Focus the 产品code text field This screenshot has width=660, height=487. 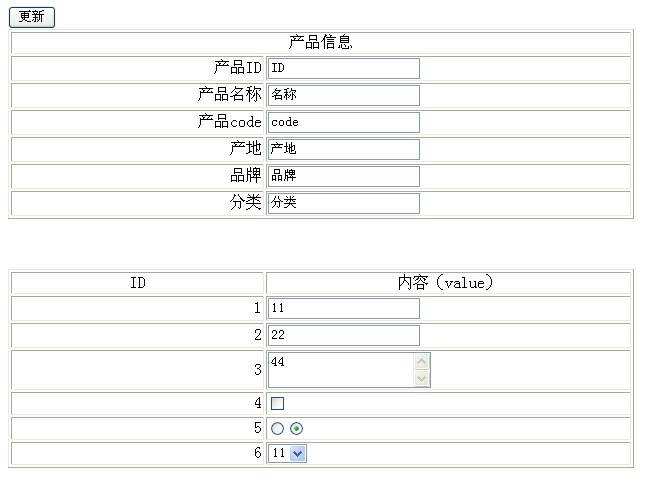click(x=343, y=122)
